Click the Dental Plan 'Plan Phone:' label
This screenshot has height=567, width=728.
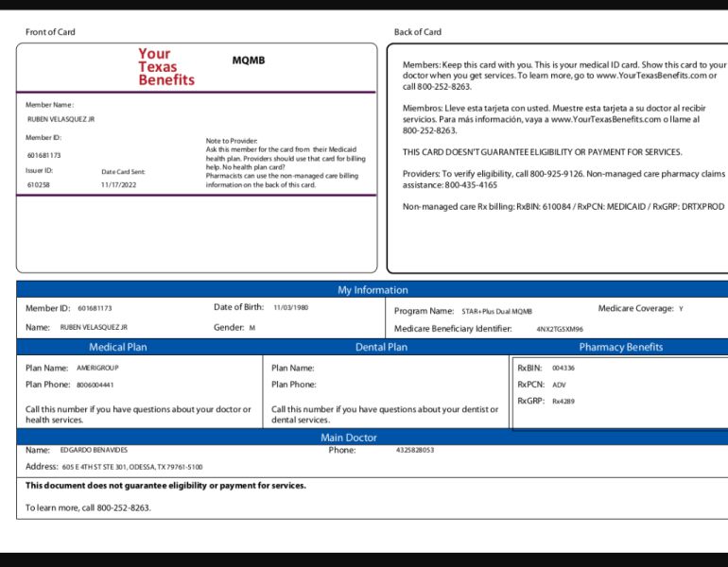(294, 385)
